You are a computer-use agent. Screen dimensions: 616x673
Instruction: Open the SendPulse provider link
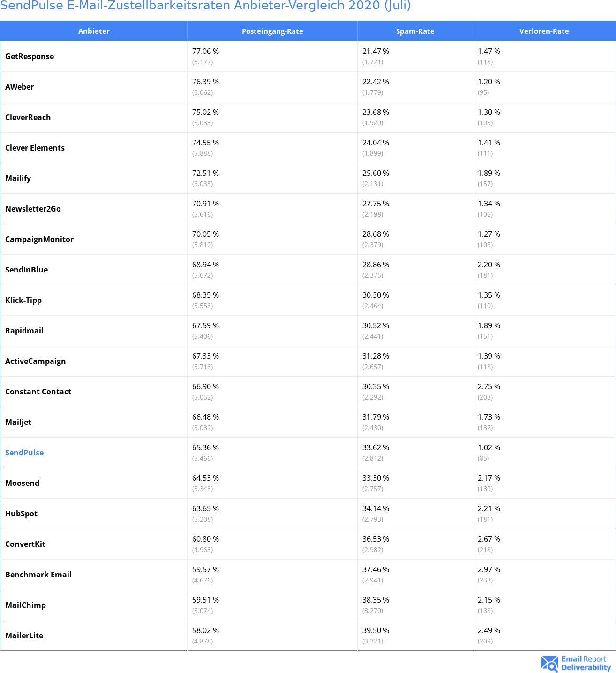click(24, 453)
